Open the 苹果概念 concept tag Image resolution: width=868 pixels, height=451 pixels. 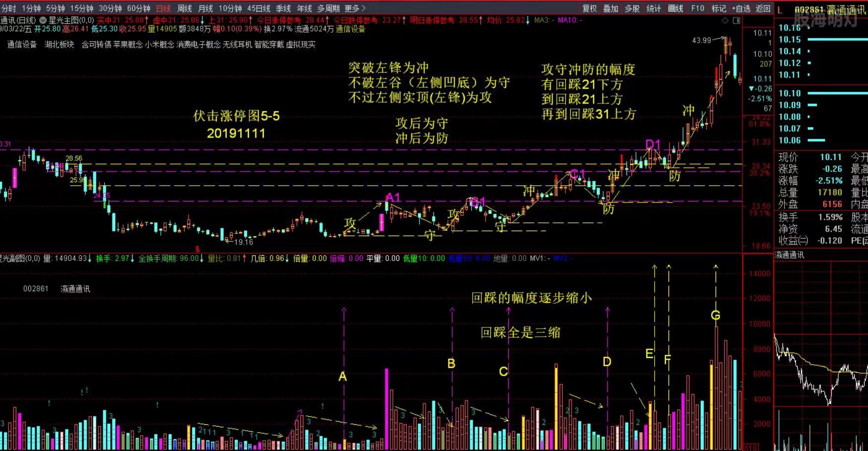tap(128, 45)
